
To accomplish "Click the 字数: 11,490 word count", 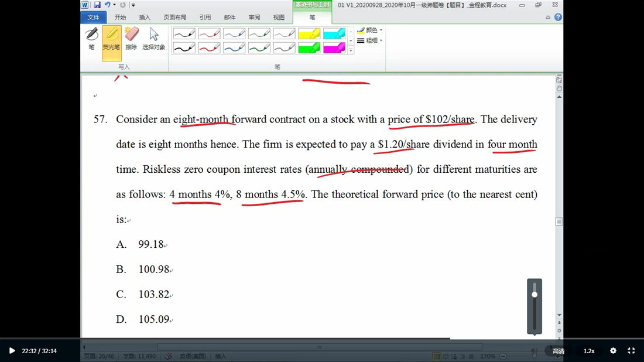I will click(x=139, y=356).
